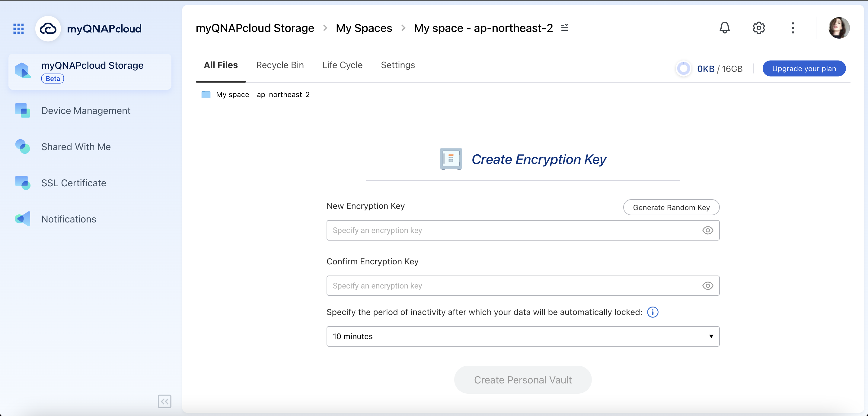868x416 pixels.
Task: Click the Notifications megaphone sidebar icon
Action: tap(23, 219)
